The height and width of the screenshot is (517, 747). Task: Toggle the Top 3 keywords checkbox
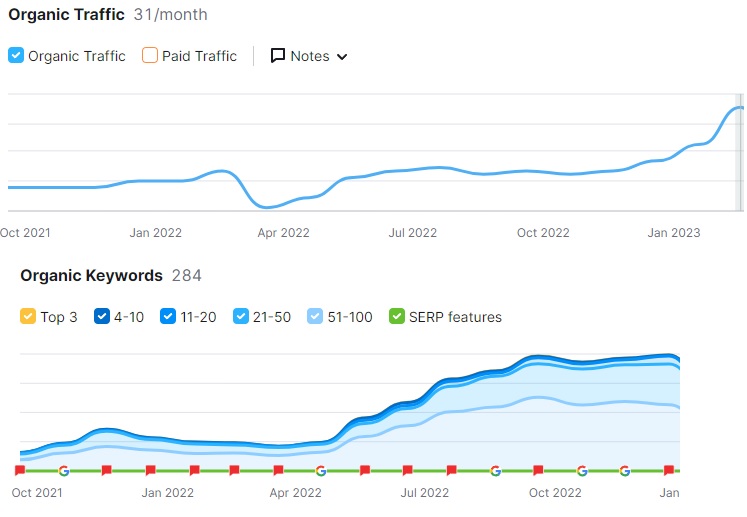[28, 317]
